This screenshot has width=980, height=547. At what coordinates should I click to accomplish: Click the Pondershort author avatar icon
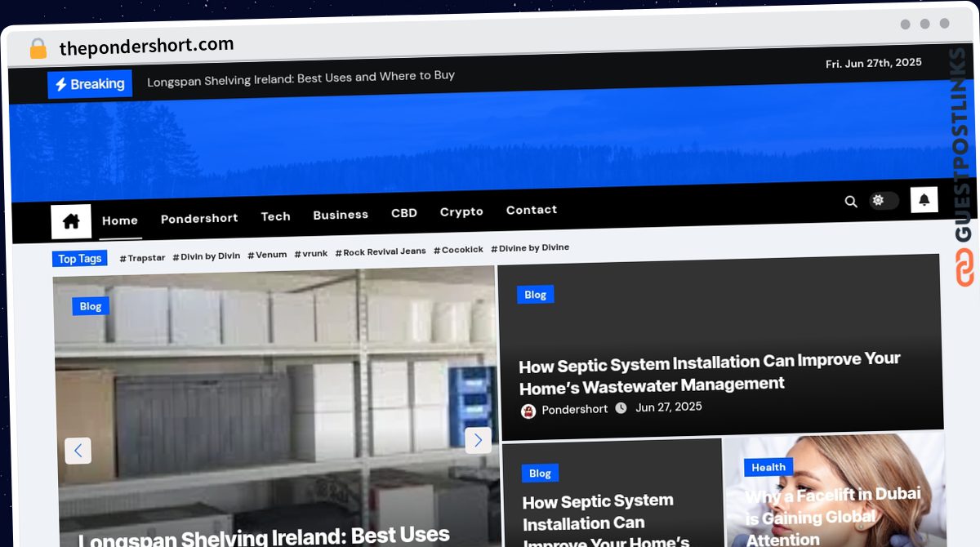[528, 411]
